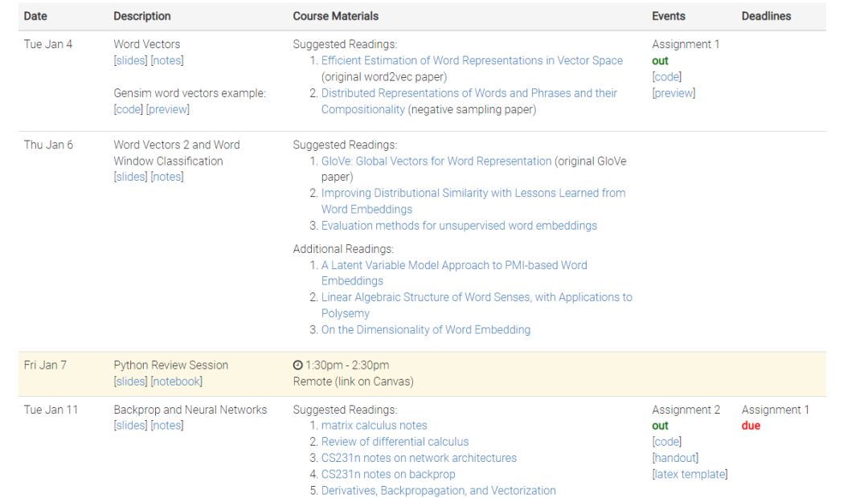Open matrix calculus notes reading
The image size is (868, 498).
click(374, 426)
